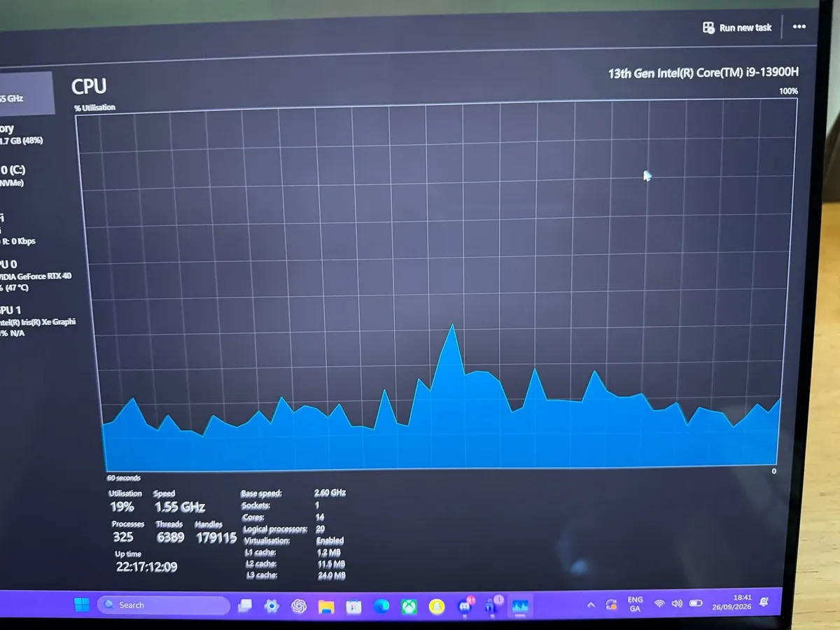Image resolution: width=840 pixels, height=630 pixels.
Task: Click the '60 seconds' graph axis label
Action: pyautogui.click(x=123, y=478)
